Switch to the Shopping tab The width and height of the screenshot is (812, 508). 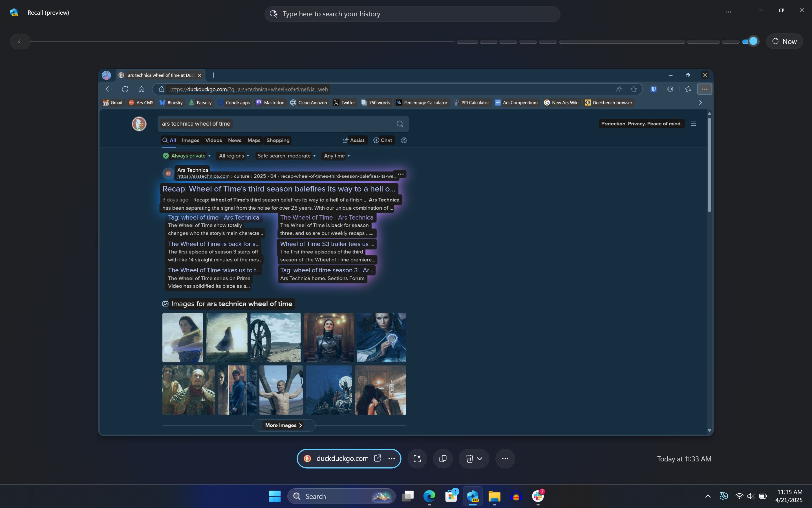(x=278, y=141)
